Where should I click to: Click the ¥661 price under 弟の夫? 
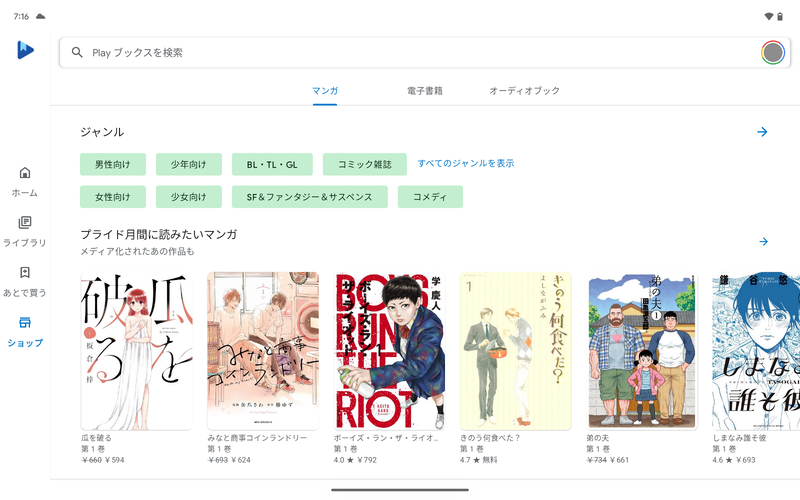pos(619,460)
